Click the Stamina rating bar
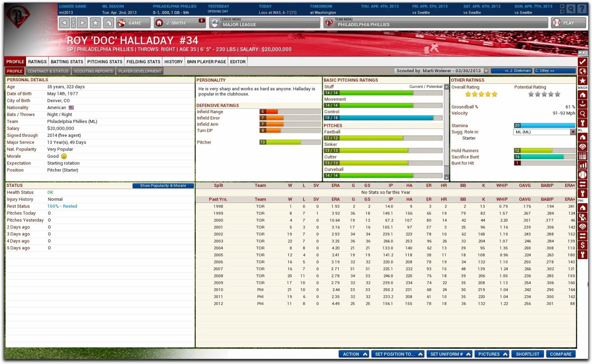Viewport: 592px width, 364px height. pos(545,125)
